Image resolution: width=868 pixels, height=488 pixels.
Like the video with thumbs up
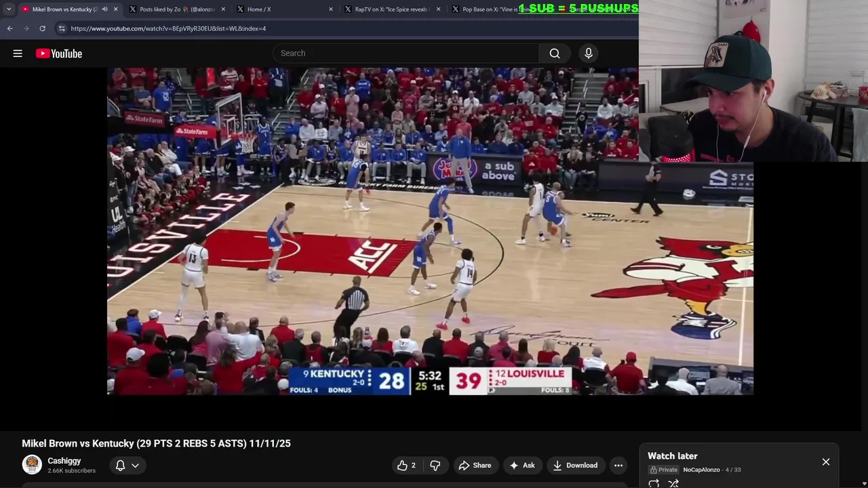pos(406,466)
